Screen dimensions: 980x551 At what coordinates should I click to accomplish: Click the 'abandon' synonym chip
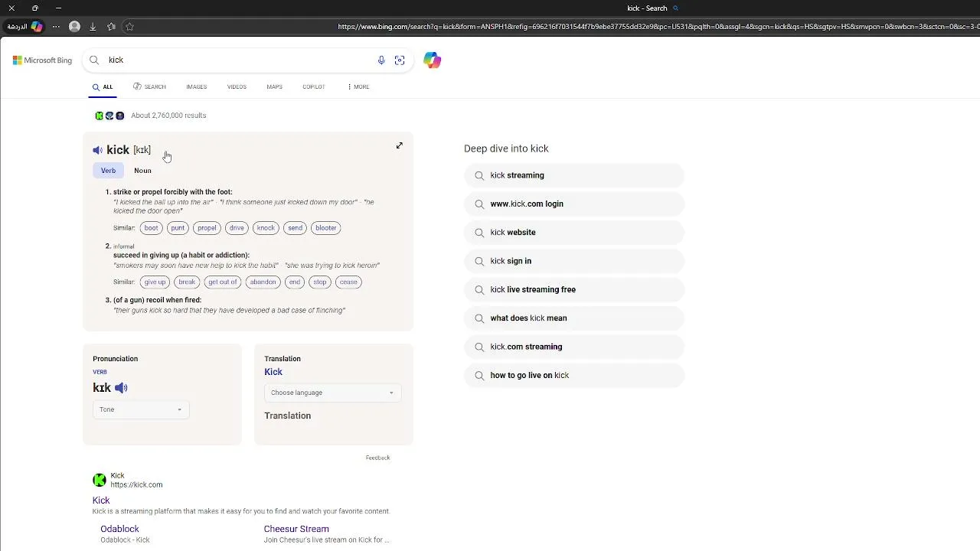pyautogui.click(x=263, y=282)
